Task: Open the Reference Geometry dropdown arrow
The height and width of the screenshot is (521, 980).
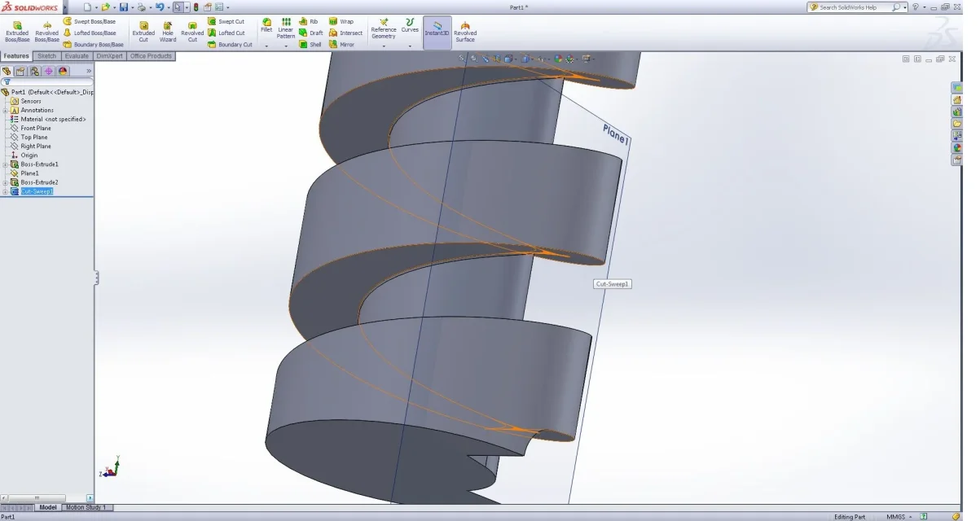Action: click(384, 46)
